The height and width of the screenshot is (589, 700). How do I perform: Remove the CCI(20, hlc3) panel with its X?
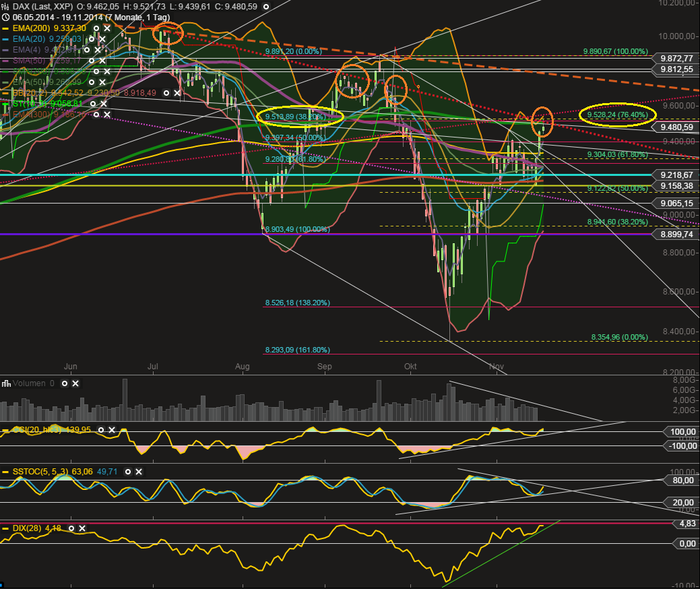pyautogui.click(x=112, y=430)
